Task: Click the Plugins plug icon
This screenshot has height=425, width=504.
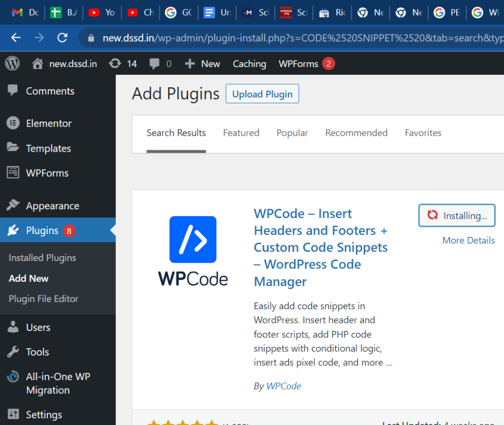Action: click(13, 230)
